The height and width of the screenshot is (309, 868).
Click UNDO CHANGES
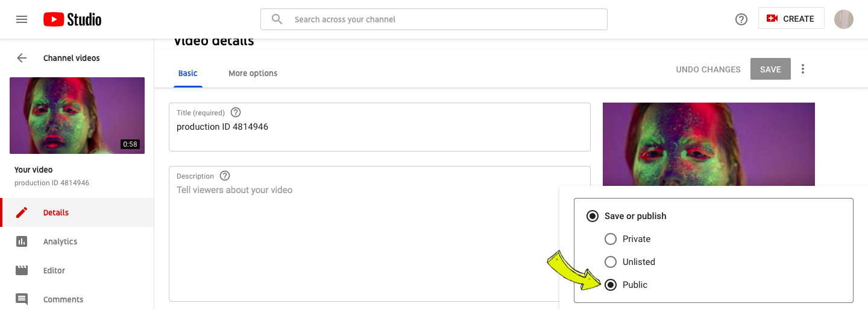[708, 69]
